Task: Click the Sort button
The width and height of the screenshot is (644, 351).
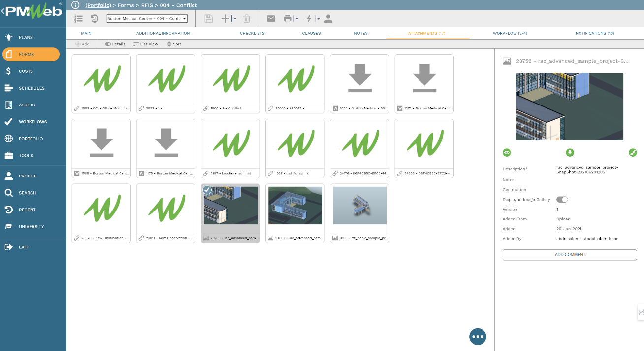Action: [174, 44]
